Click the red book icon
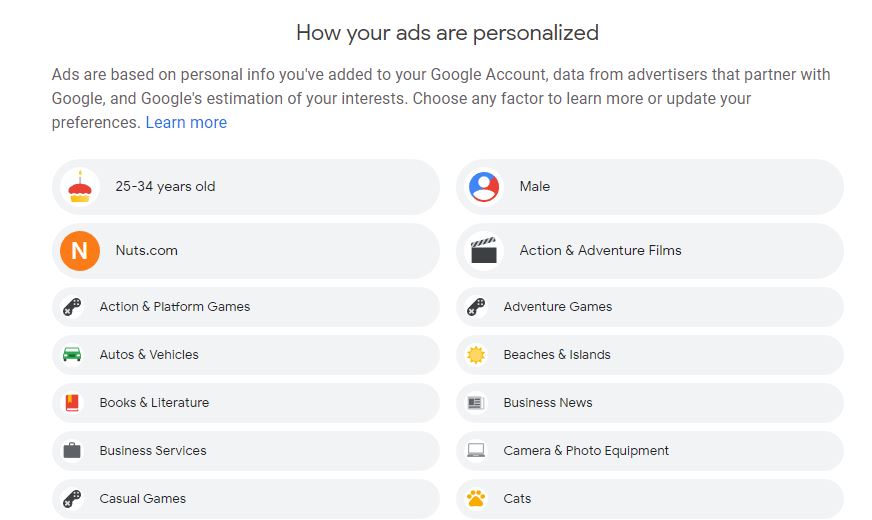The height and width of the screenshot is (520, 872). pos(72,403)
